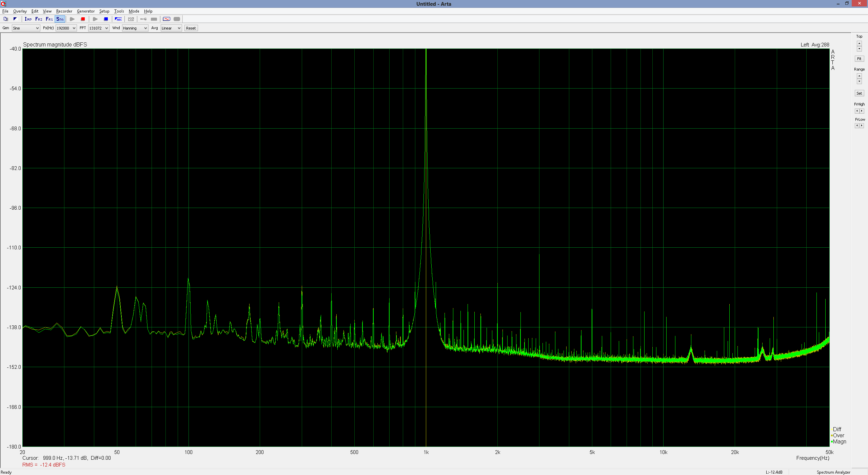Click the red sine waveform icon
The image size is (868, 475).
click(166, 19)
